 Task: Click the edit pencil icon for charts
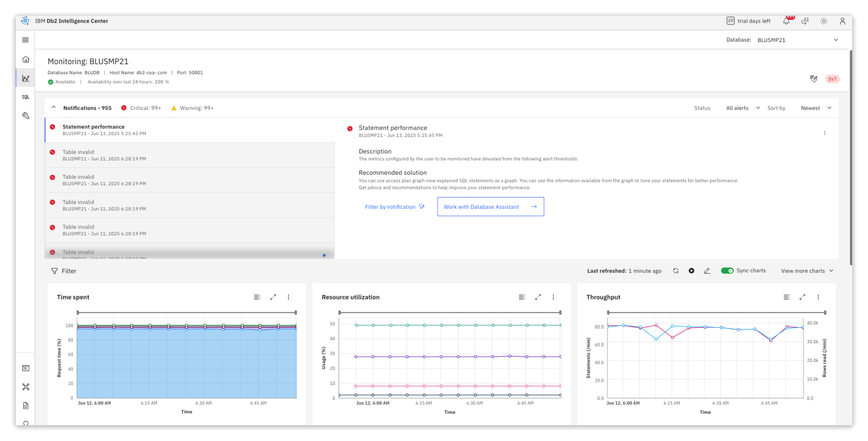tap(707, 271)
